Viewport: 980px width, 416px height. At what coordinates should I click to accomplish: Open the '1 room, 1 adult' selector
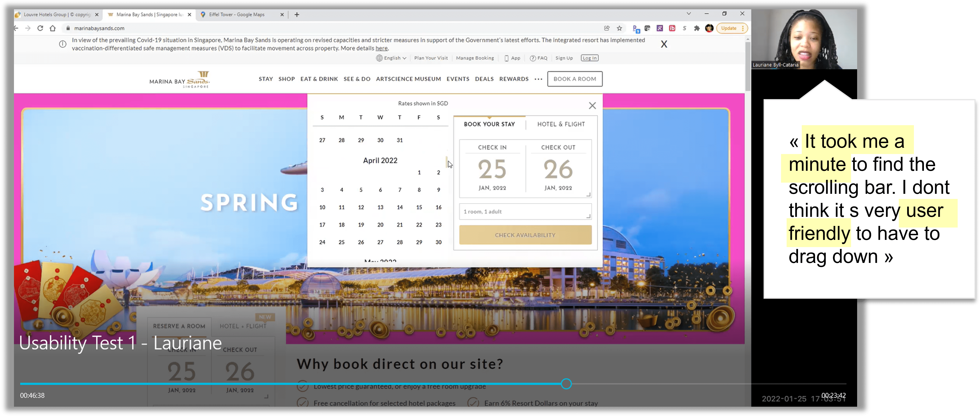pyautogui.click(x=525, y=211)
